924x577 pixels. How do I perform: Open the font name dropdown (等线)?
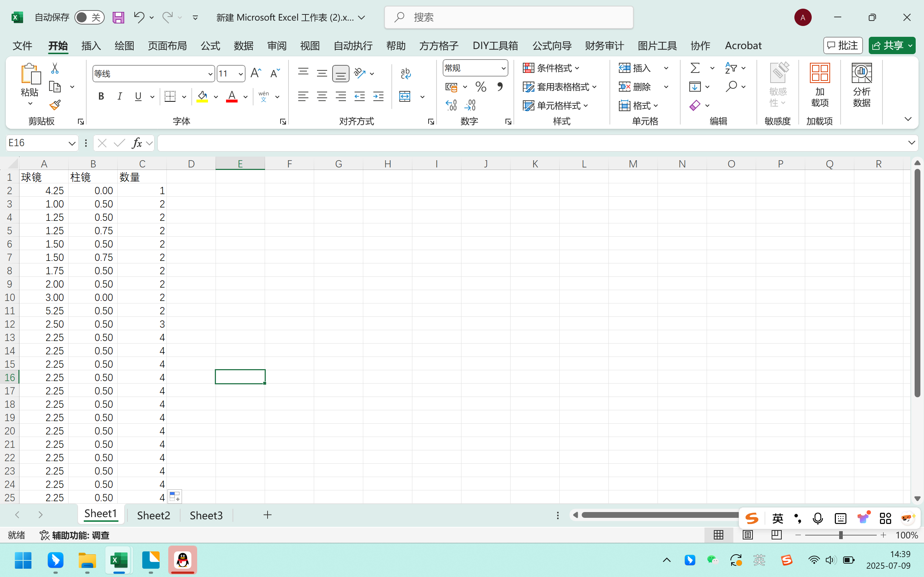(x=210, y=74)
